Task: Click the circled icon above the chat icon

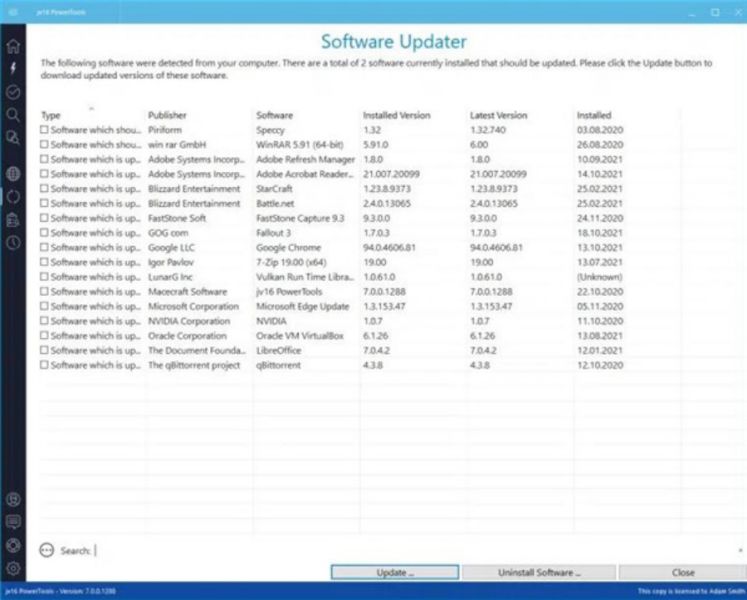Action: coord(13,499)
